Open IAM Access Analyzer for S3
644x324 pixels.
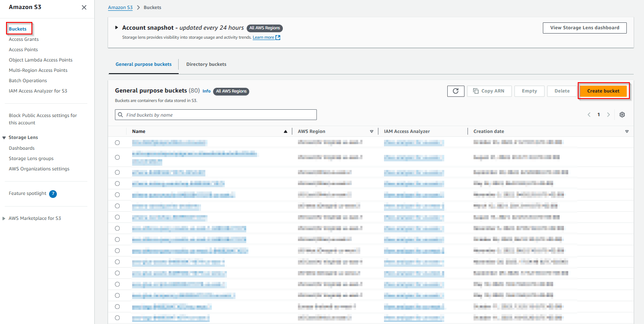pyautogui.click(x=38, y=91)
